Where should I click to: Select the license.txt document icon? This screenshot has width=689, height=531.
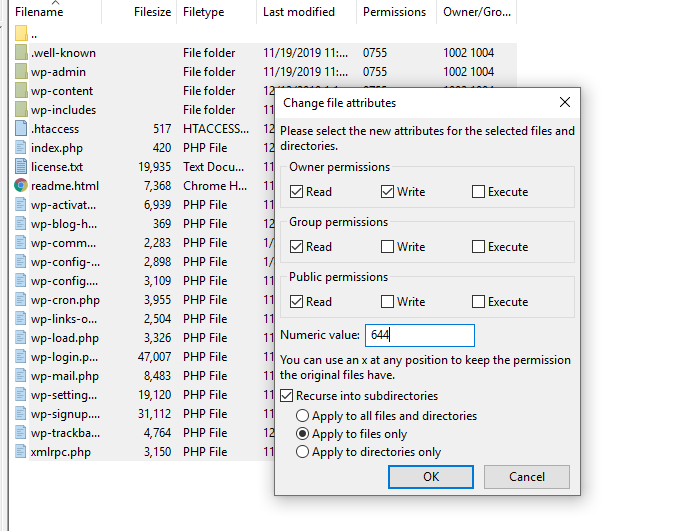21,167
